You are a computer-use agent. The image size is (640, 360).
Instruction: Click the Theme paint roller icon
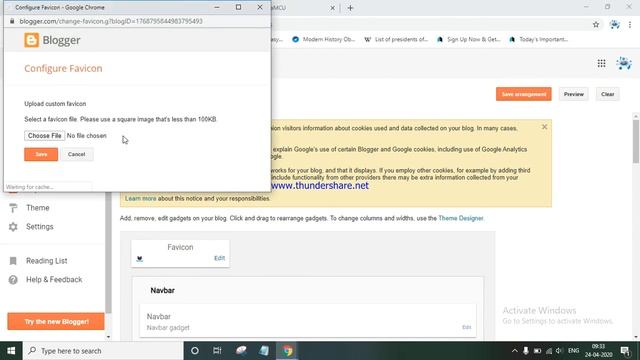[x=13, y=208]
